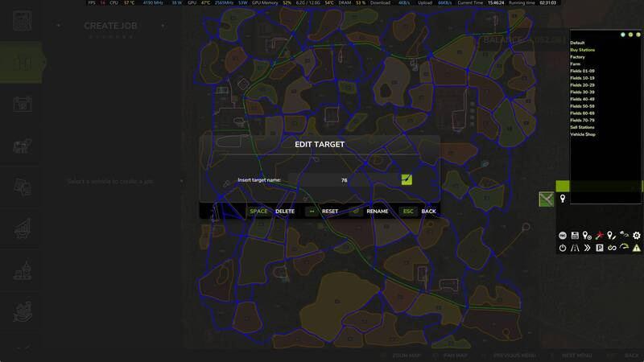This screenshot has width=644, height=362.
Task: Click the DELETE button
Action: click(285, 211)
